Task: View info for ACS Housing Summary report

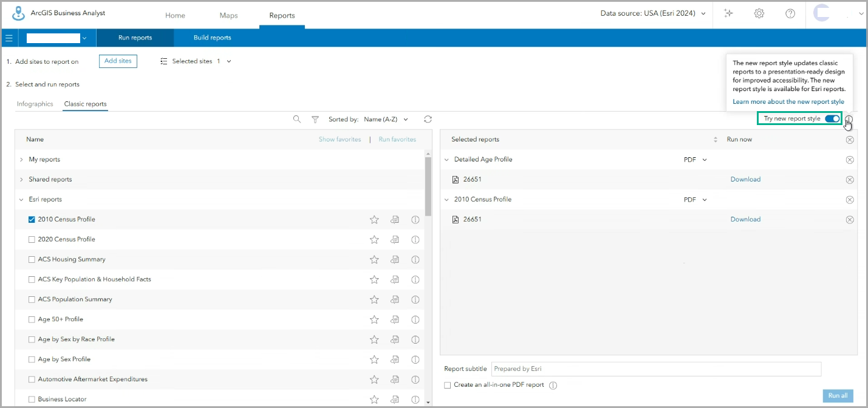Action: click(x=415, y=259)
